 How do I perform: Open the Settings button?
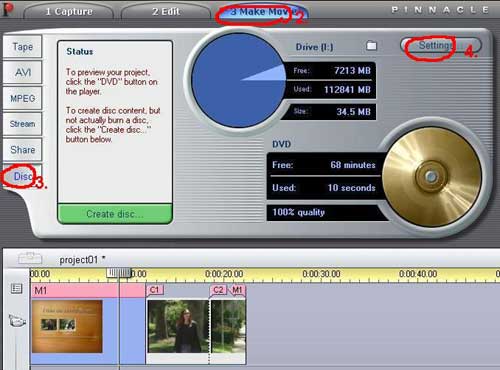[441, 45]
